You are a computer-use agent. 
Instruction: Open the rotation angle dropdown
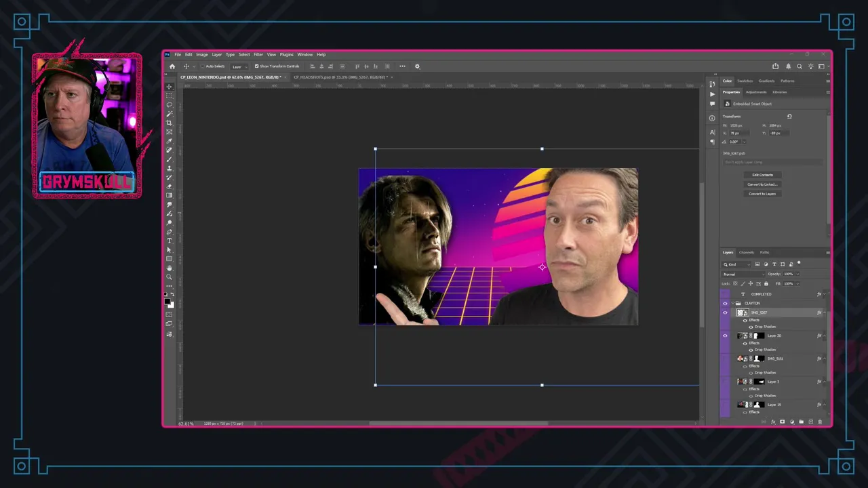tap(744, 142)
